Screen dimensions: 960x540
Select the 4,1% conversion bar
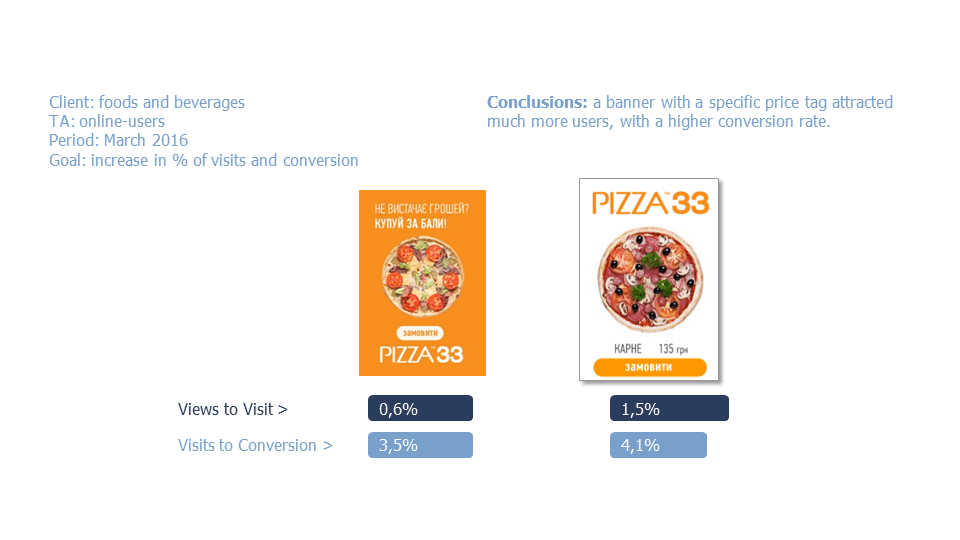point(658,445)
